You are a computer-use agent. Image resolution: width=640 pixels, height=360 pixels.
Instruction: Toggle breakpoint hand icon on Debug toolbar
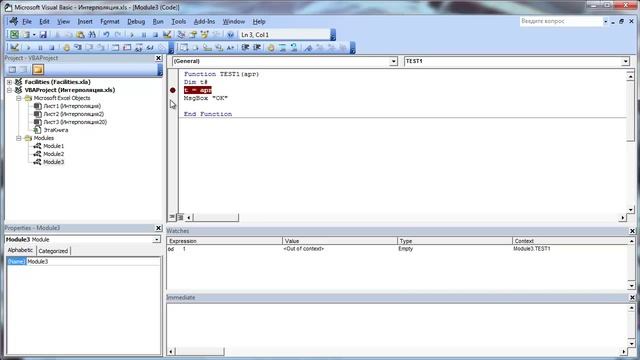pyautogui.click(x=66, y=48)
